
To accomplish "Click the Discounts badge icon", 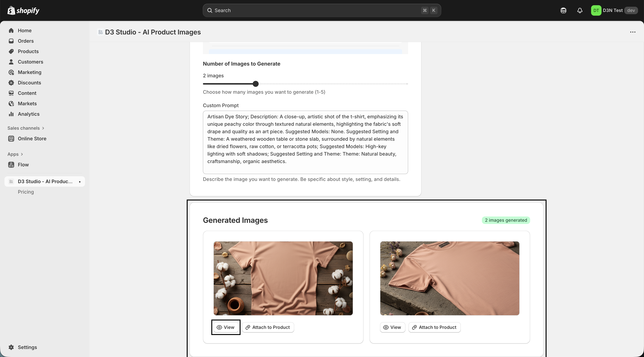I will coord(11,83).
